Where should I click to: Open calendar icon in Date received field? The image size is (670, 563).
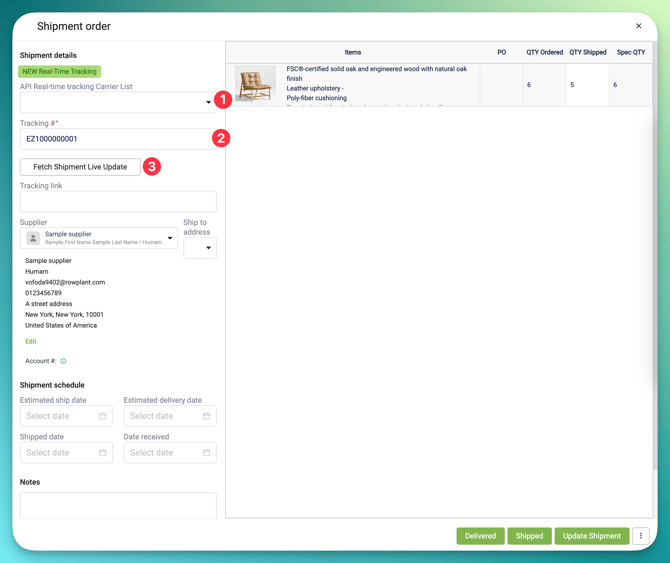click(x=206, y=453)
